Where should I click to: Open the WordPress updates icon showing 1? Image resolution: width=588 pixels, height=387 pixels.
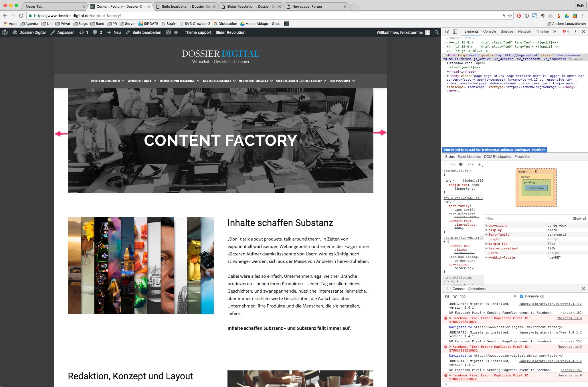(x=84, y=32)
